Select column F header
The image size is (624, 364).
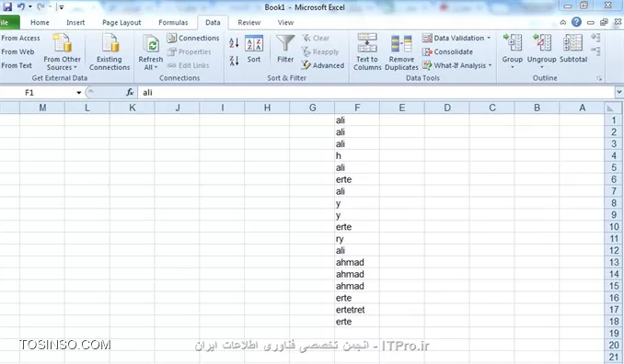coord(357,108)
